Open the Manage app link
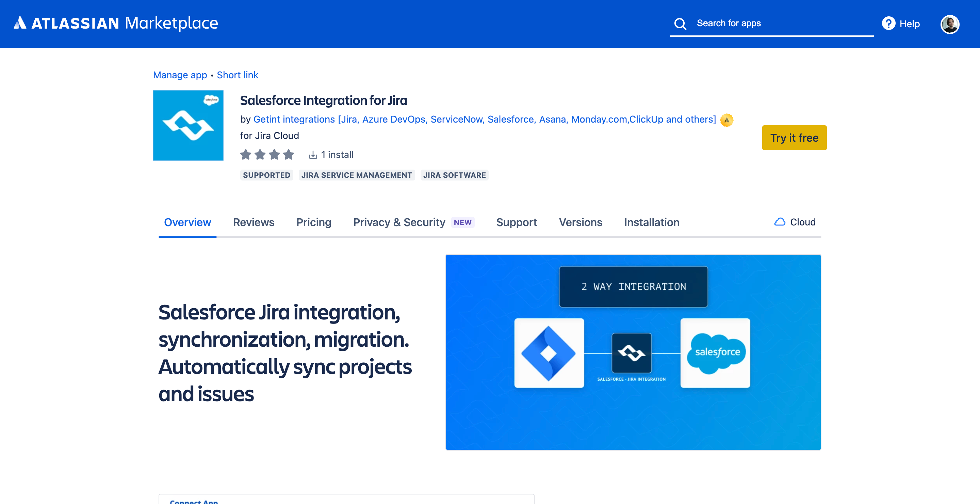 [x=180, y=75]
